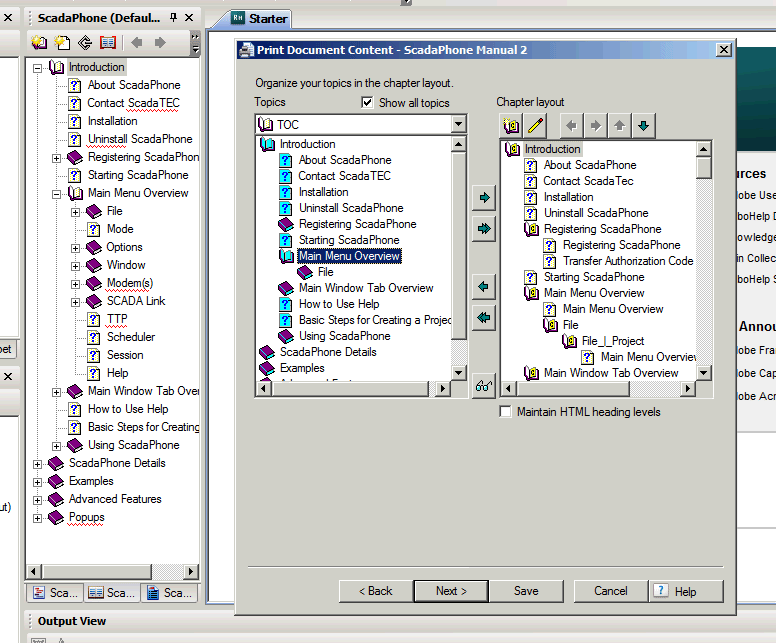Click the left arrow icon in ScadaPhone panel toolbar

click(137, 43)
